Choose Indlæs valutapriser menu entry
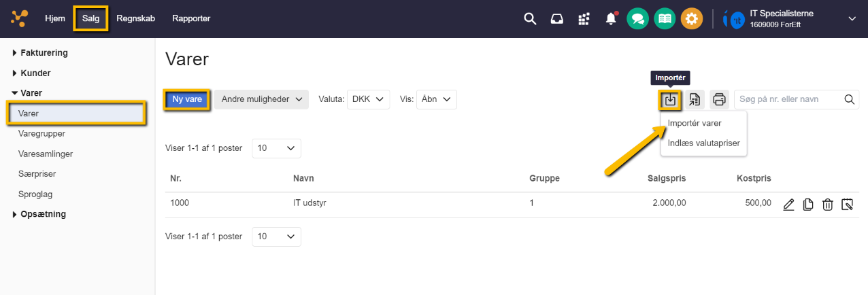Image resolution: width=868 pixels, height=295 pixels. [x=703, y=143]
